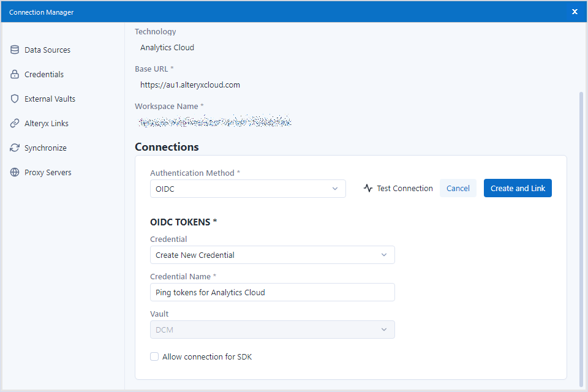The height and width of the screenshot is (392, 588).
Task: Click the Data Sources database icon
Action: pyautogui.click(x=15, y=50)
